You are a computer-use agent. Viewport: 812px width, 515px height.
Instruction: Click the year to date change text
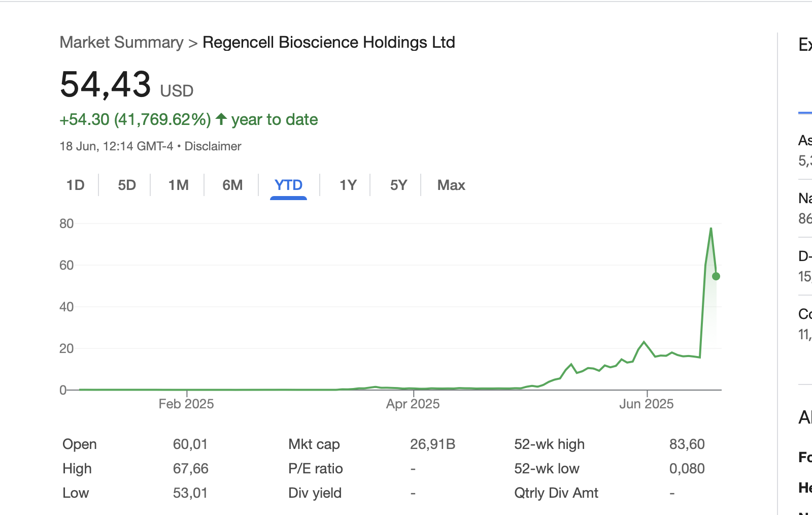pos(275,120)
